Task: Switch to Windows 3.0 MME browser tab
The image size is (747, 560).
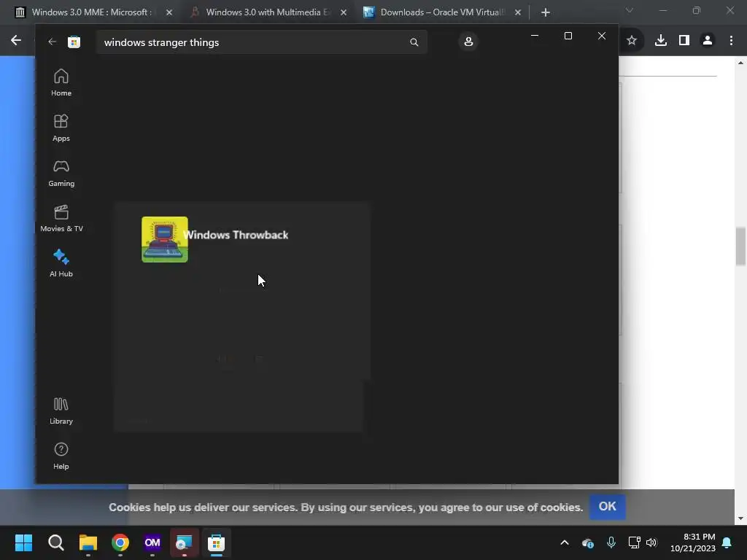Action: (91, 12)
